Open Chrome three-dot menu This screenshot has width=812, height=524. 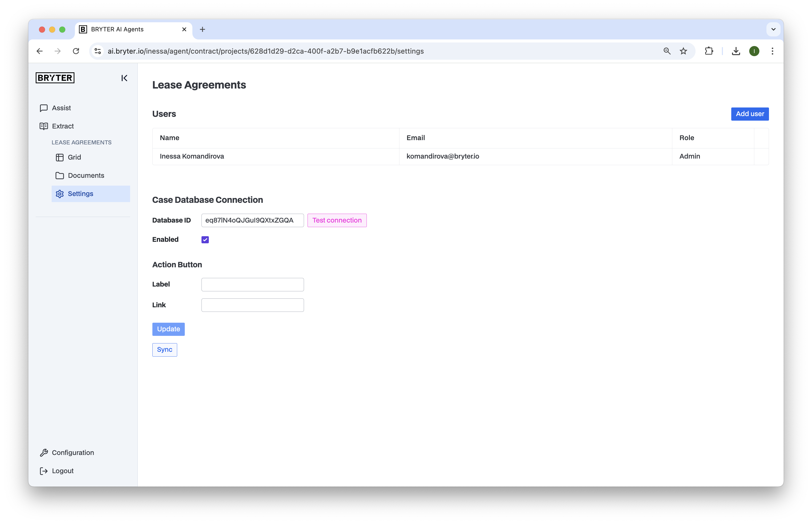(x=772, y=51)
